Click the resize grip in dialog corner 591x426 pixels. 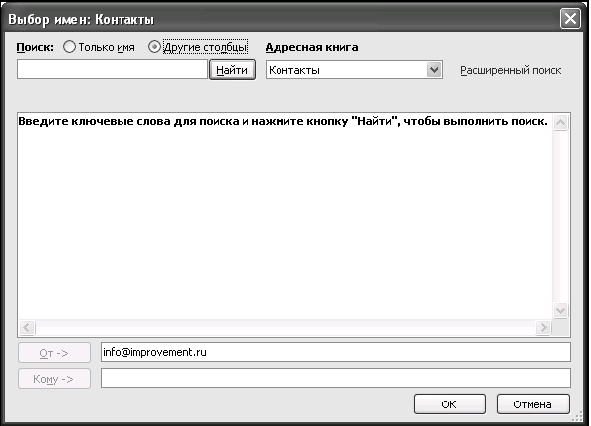point(578,416)
